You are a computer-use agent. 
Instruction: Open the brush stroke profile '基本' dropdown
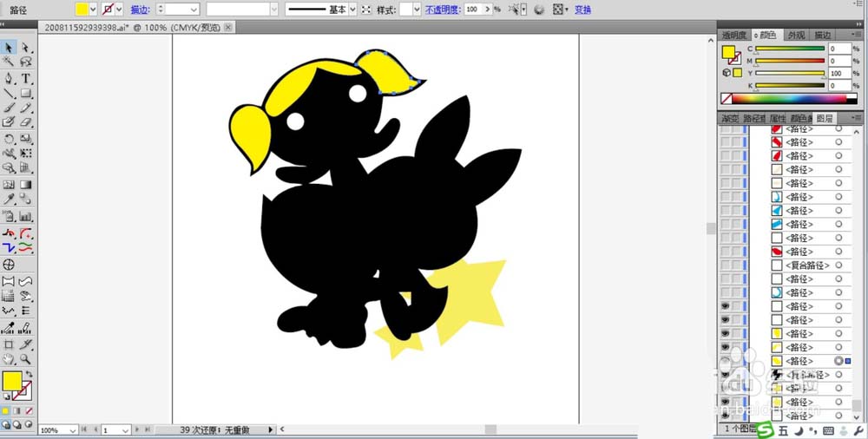pos(352,10)
